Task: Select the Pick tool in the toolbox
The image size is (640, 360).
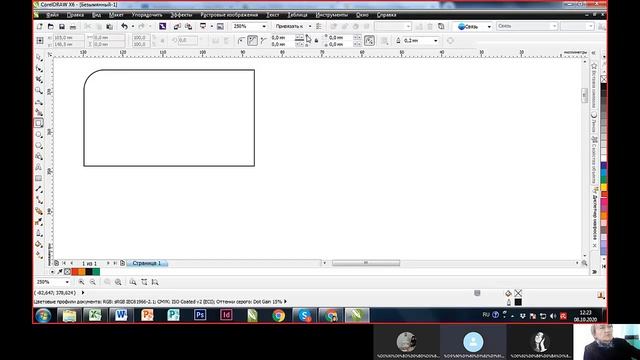Action: click(x=39, y=57)
